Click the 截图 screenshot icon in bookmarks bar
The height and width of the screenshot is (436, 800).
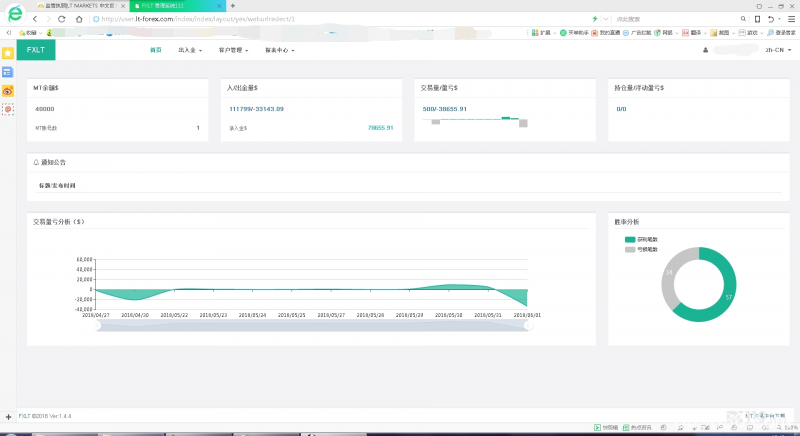pos(713,33)
